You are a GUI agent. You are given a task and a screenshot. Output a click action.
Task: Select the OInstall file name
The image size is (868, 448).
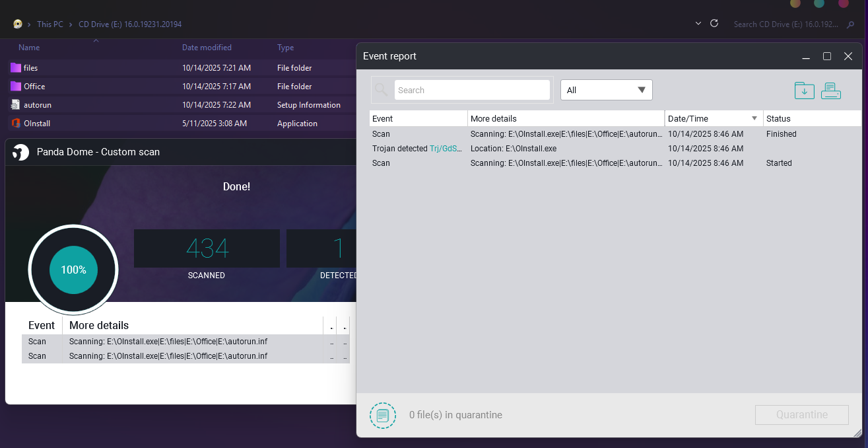pos(37,123)
